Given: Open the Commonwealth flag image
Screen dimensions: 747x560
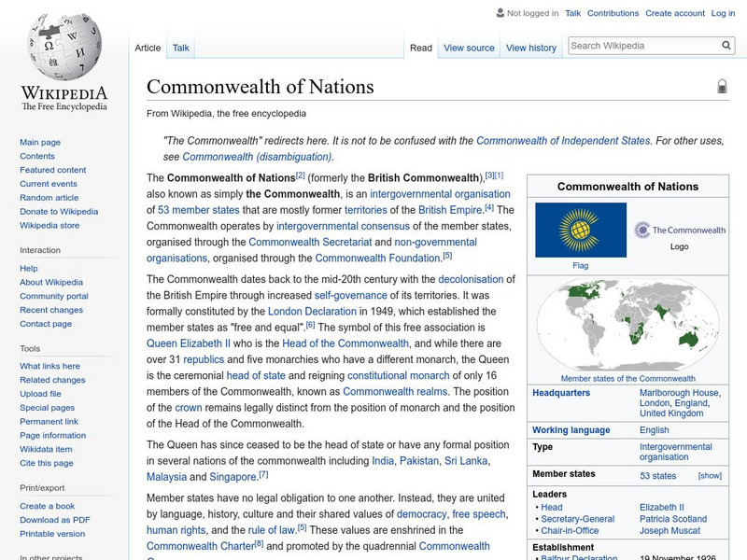Looking at the screenshot, I should click(x=581, y=230).
